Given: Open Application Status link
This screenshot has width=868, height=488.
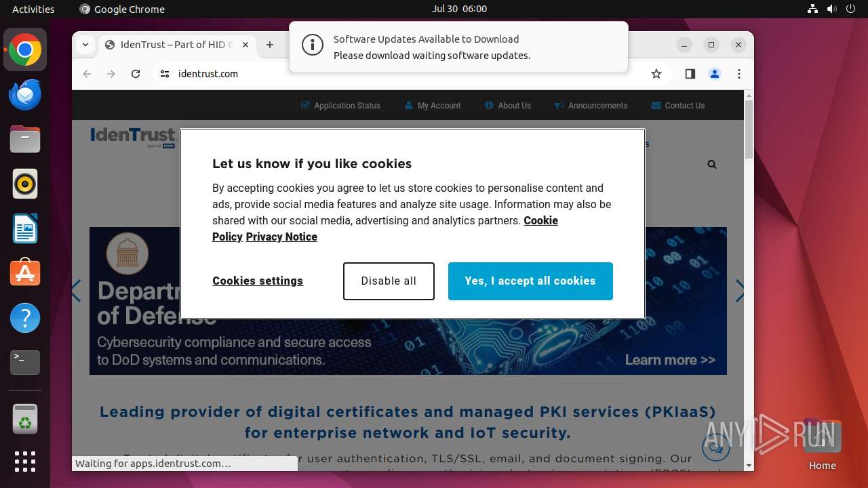Looking at the screenshot, I should coord(340,106).
